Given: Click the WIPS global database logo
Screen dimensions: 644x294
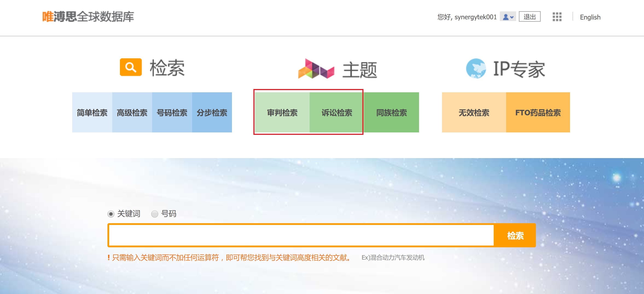Looking at the screenshot, I should [x=88, y=17].
